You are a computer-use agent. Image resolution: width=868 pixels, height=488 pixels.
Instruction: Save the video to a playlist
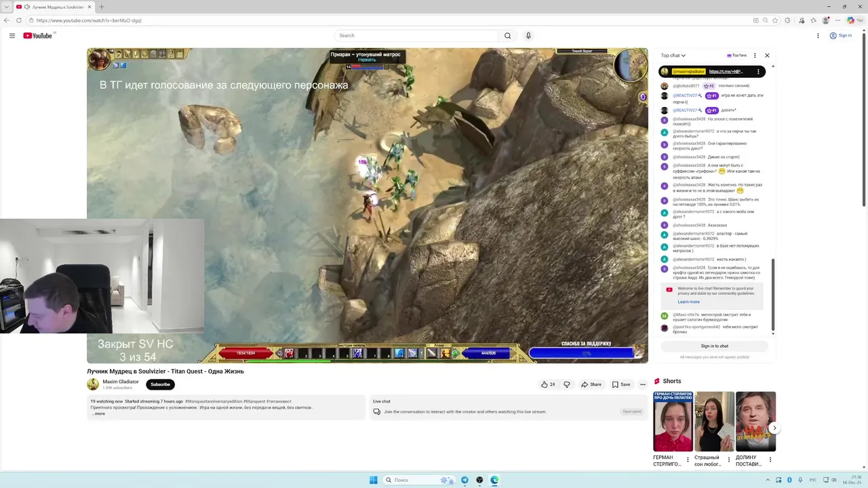click(x=621, y=384)
